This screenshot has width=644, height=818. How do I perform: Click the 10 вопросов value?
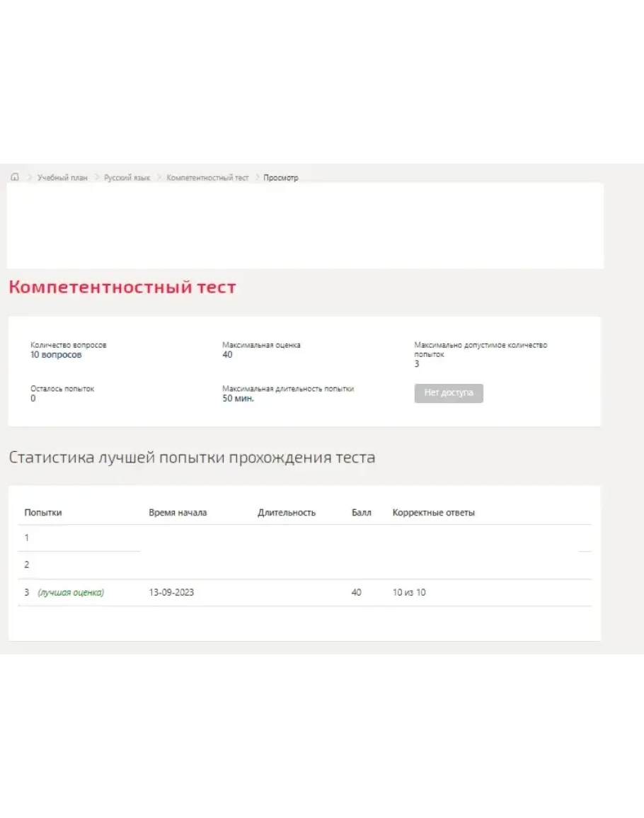[56, 355]
